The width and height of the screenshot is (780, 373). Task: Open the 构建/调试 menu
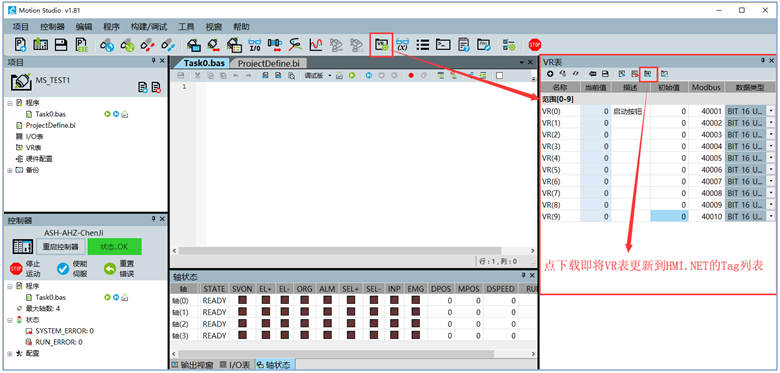(x=149, y=27)
